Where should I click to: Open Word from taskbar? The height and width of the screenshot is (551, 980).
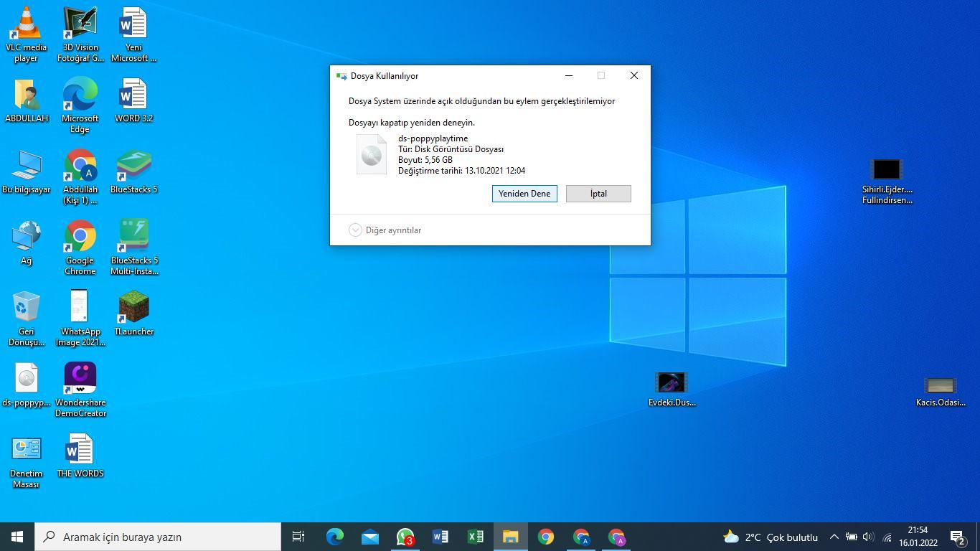pos(440,537)
